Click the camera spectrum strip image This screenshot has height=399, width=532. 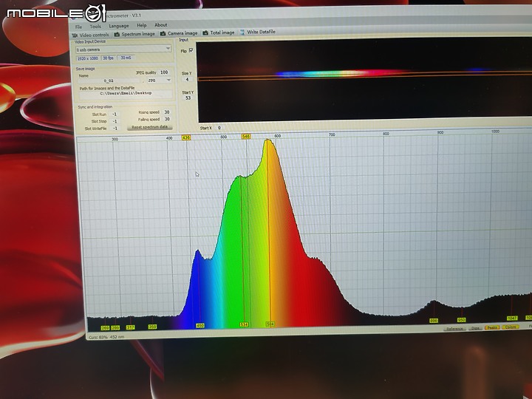pos(364,79)
